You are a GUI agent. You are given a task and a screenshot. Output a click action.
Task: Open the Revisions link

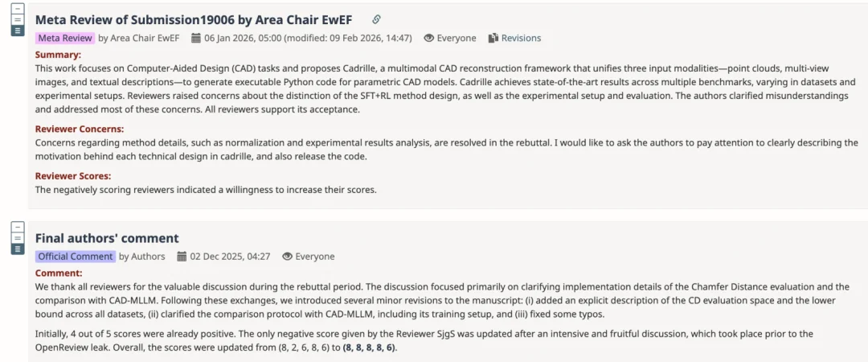[521, 38]
